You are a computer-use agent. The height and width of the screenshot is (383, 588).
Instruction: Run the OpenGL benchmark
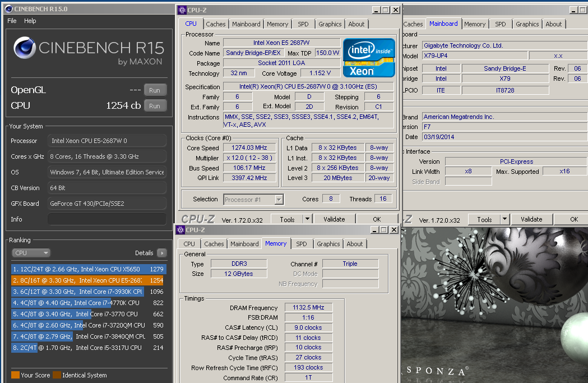coord(155,90)
